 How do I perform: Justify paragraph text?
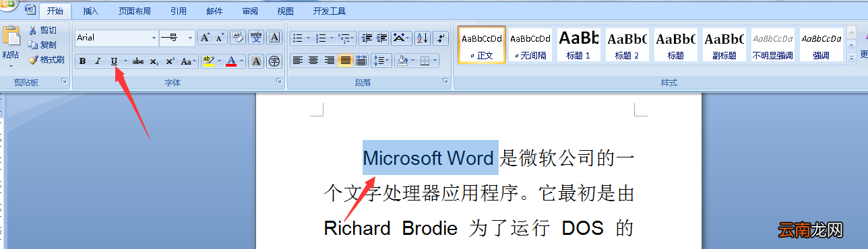345,61
